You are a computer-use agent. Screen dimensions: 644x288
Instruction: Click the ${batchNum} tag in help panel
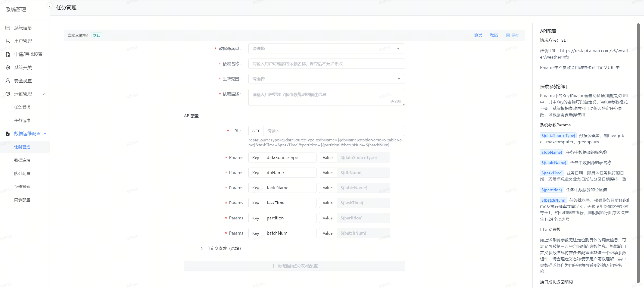tap(553, 200)
